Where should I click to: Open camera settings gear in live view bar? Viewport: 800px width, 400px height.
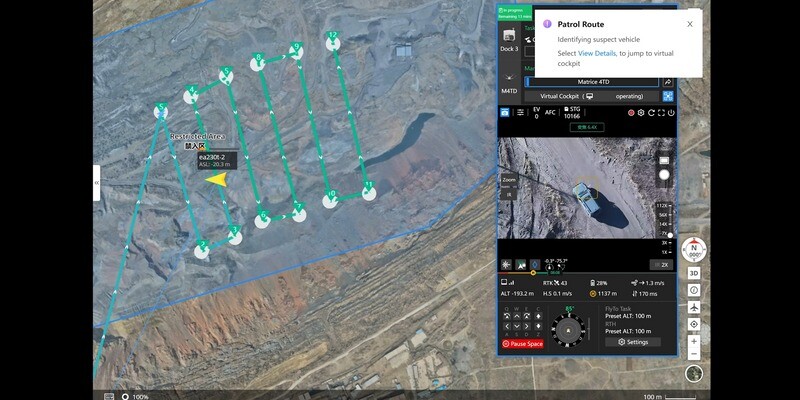click(x=643, y=112)
